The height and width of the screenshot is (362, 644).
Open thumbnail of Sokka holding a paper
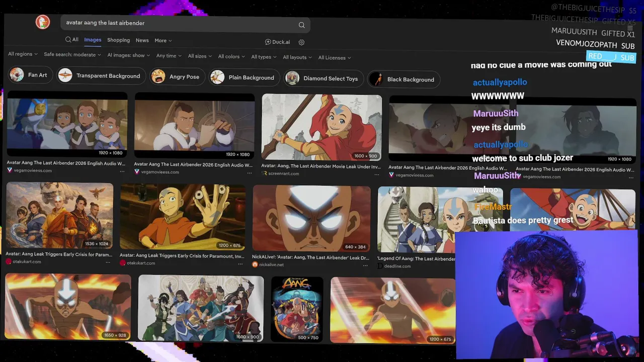tap(194, 126)
